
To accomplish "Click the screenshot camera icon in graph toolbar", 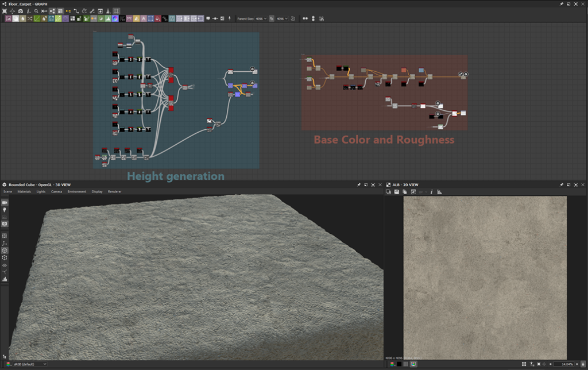I will [x=20, y=10].
